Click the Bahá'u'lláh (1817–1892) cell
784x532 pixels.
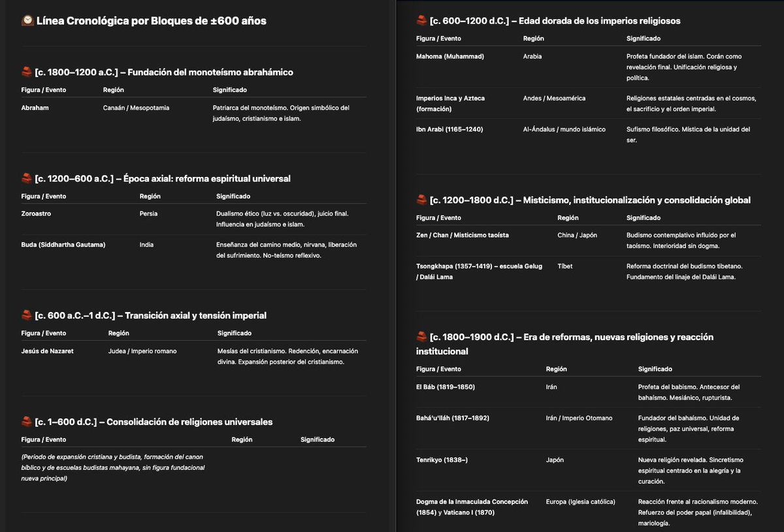(x=453, y=418)
